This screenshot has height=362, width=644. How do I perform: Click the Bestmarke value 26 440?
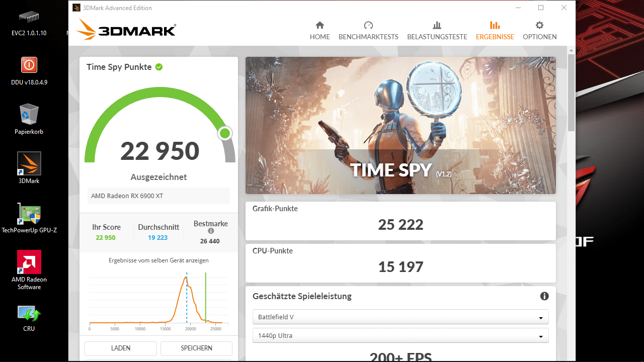pyautogui.click(x=210, y=241)
